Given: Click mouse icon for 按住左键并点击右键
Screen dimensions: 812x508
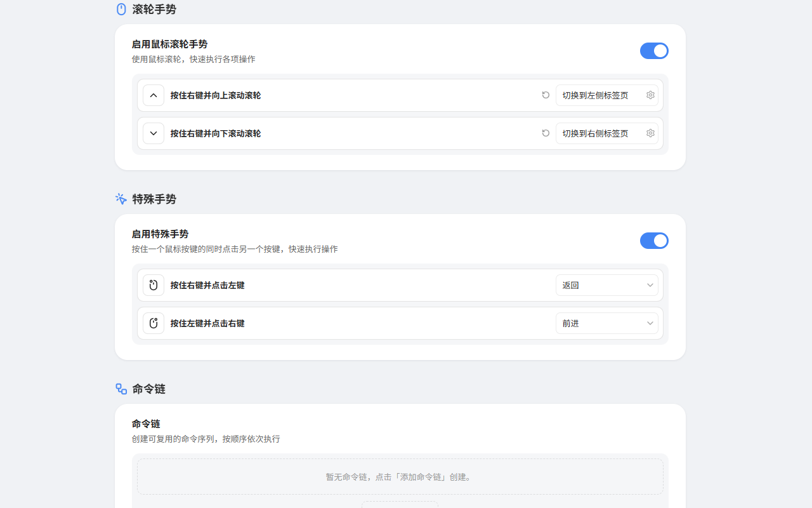Looking at the screenshot, I should tap(154, 323).
